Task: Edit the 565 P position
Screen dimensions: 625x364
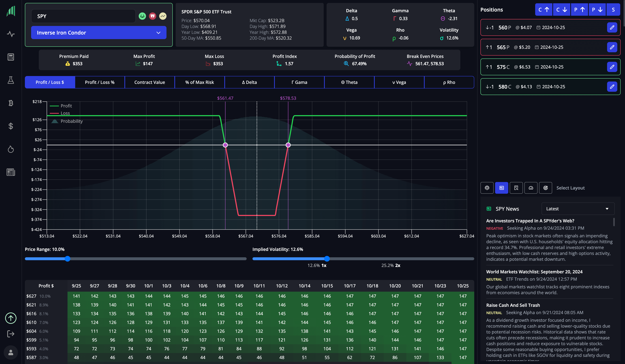Action: point(612,47)
